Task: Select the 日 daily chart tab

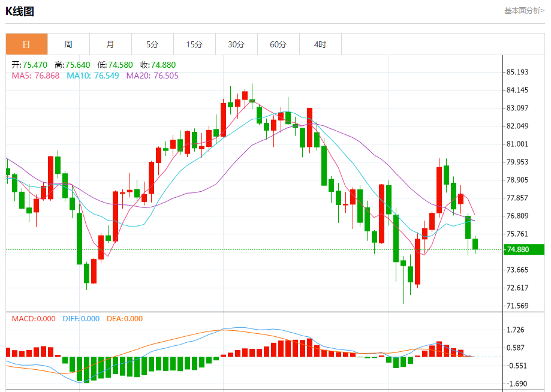Action: [x=27, y=44]
